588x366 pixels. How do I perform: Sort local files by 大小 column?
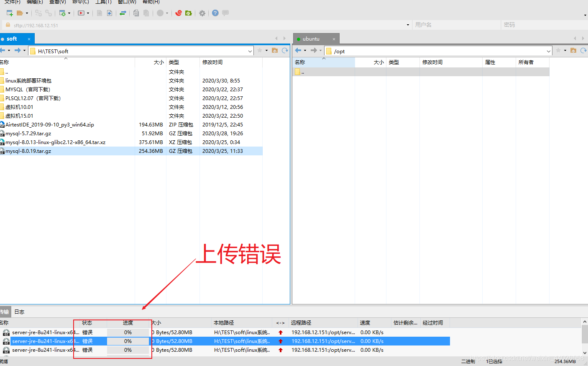pyautogui.click(x=151, y=62)
